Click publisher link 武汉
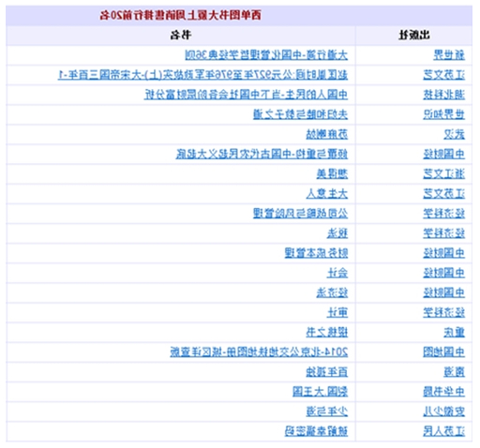The height and width of the screenshot is (448, 480). 455,134
